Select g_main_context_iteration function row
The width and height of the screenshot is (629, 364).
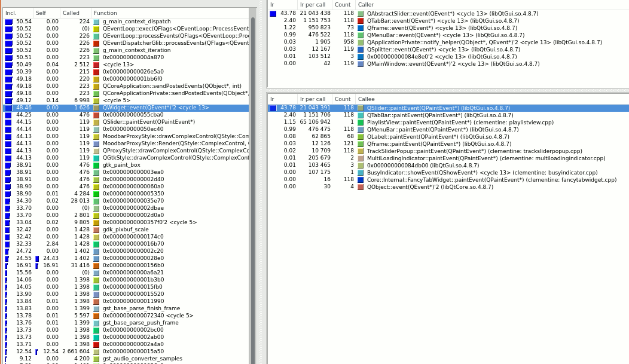(126, 51)
